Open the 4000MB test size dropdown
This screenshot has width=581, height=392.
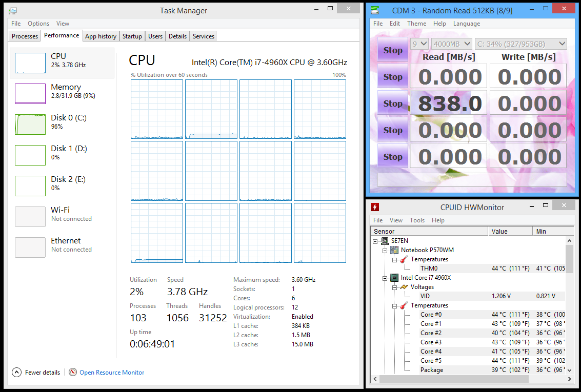[452, 44]
